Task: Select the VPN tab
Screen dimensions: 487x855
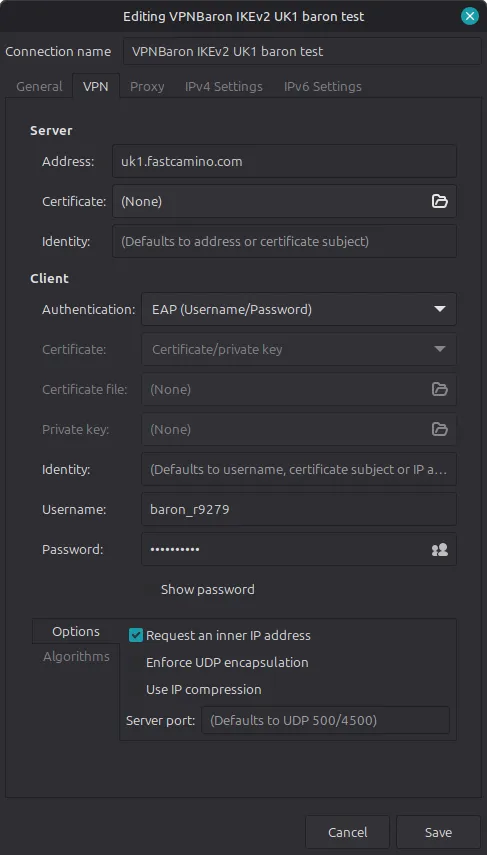Action: 95,87
